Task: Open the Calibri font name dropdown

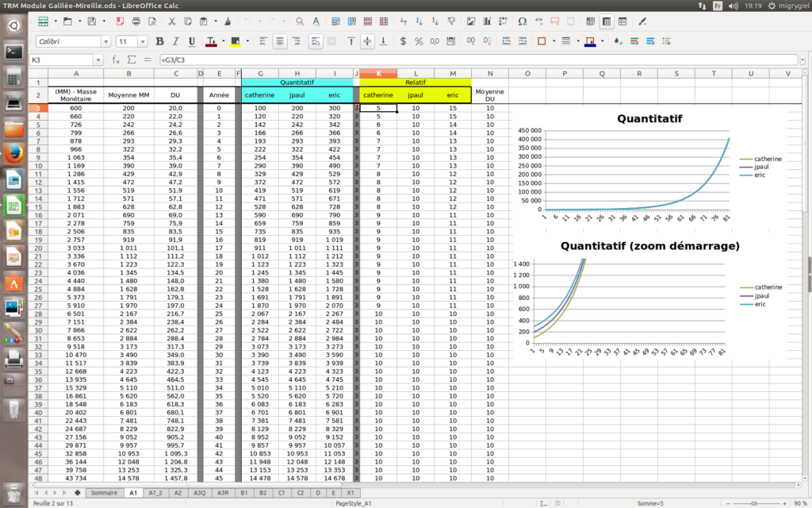Action: click(x=105, y=41)
